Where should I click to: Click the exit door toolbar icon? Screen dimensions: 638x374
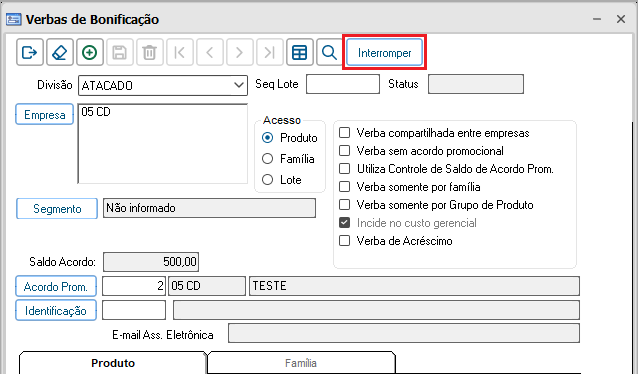(30, 52)
